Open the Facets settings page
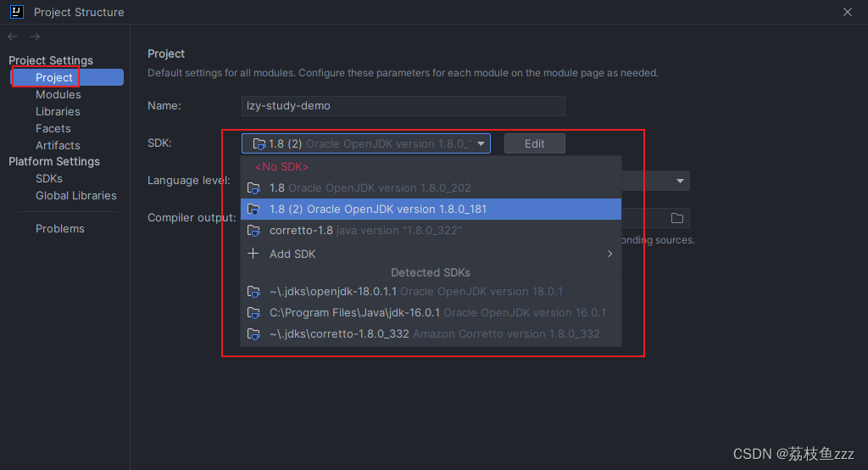Viewport: 868px width, 470px height. click(x=53, y=129)
